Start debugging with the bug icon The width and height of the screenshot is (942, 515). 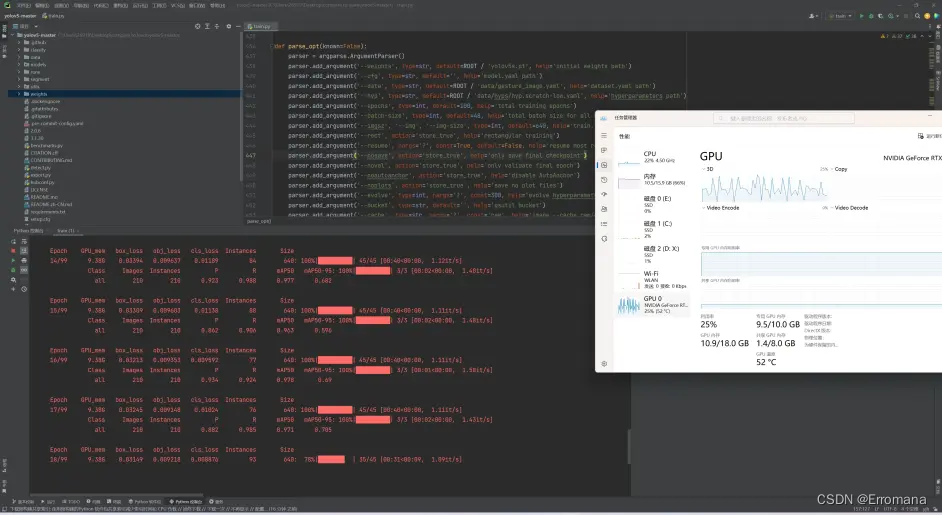point(871,16)
